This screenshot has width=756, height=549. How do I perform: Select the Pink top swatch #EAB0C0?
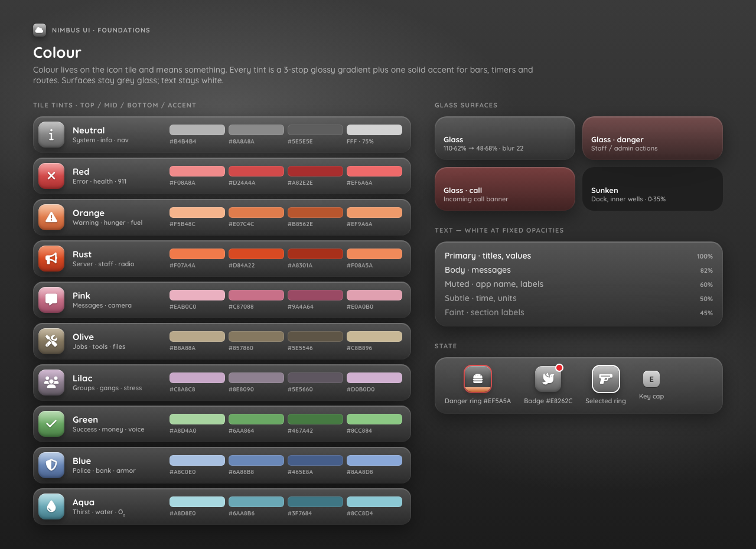[197, 295]
